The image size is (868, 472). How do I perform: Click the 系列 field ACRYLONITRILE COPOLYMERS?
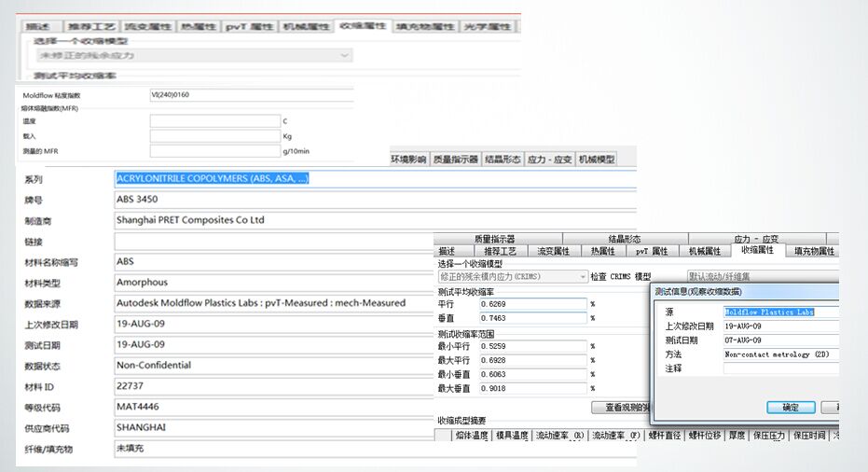point(376,178)
